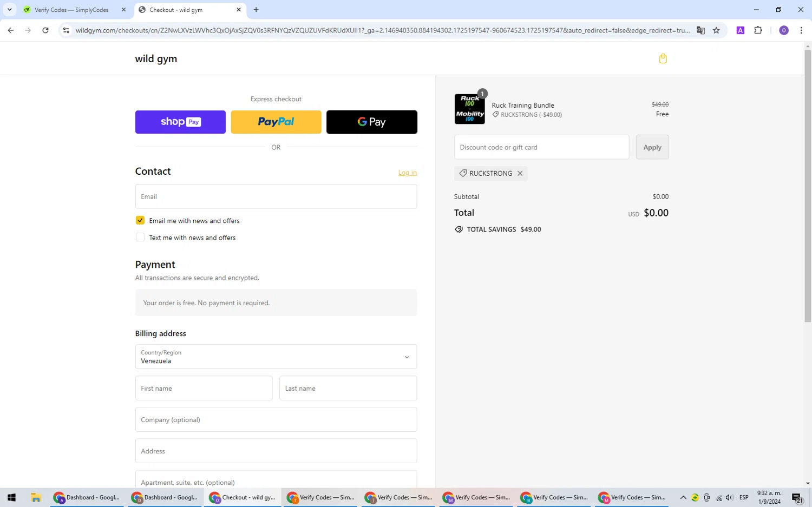Select the Checkout - wild gym tab
This screenshot has width=812, height=507.
point(189,10)
